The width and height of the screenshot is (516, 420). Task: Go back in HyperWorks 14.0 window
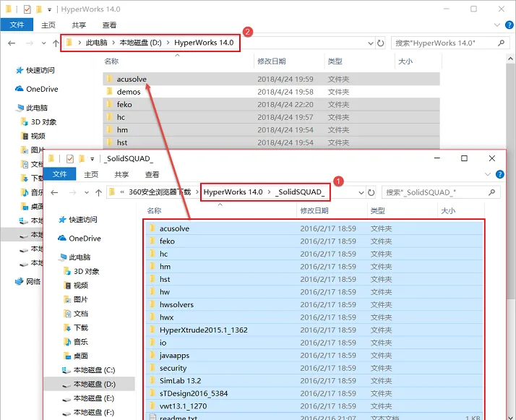12,43
